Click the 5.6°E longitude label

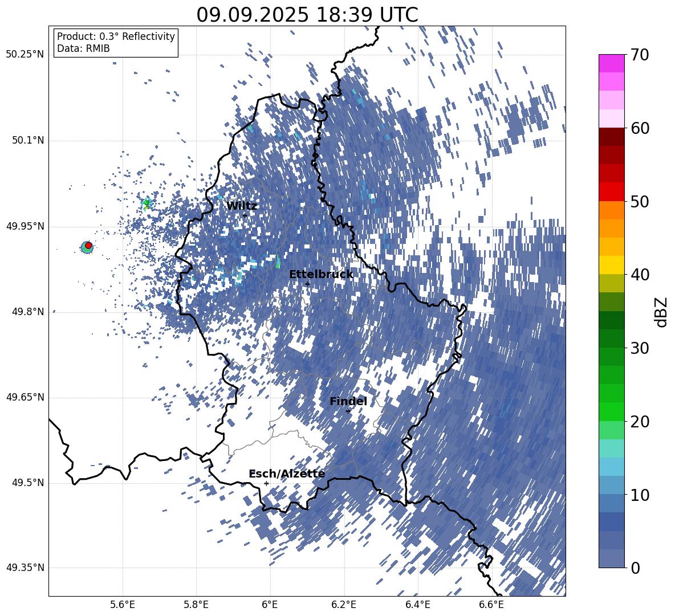tap(123, 605)
